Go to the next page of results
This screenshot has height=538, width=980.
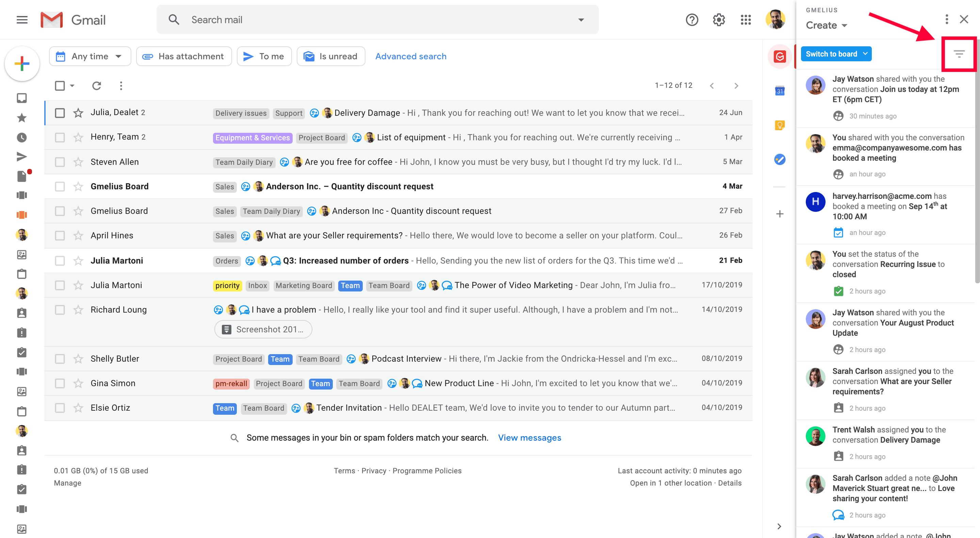(x=736, y=86)
